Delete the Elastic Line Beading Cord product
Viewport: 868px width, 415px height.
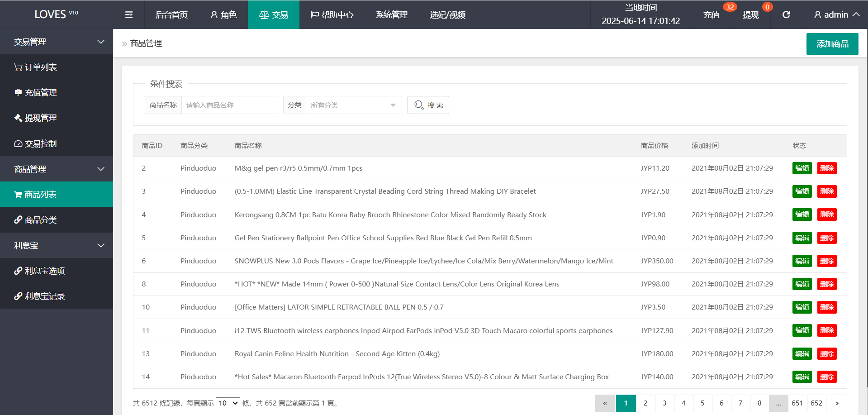827,191
